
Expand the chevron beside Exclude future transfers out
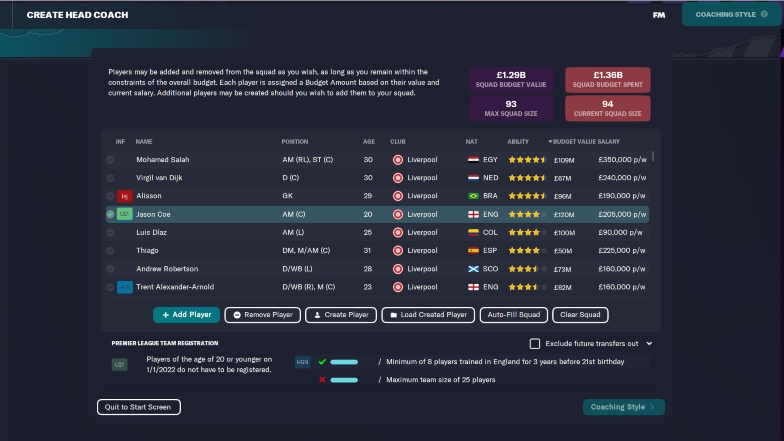click(x=649, y=344)
